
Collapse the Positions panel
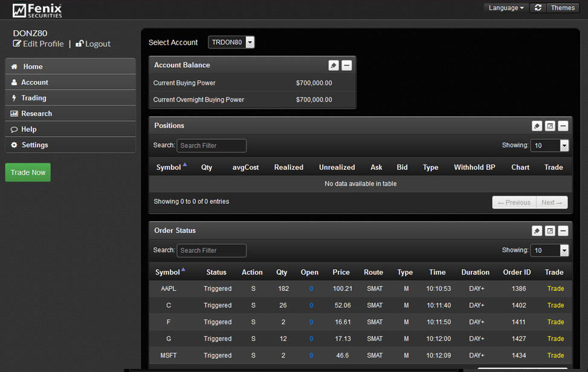click(x=563, y=126)
